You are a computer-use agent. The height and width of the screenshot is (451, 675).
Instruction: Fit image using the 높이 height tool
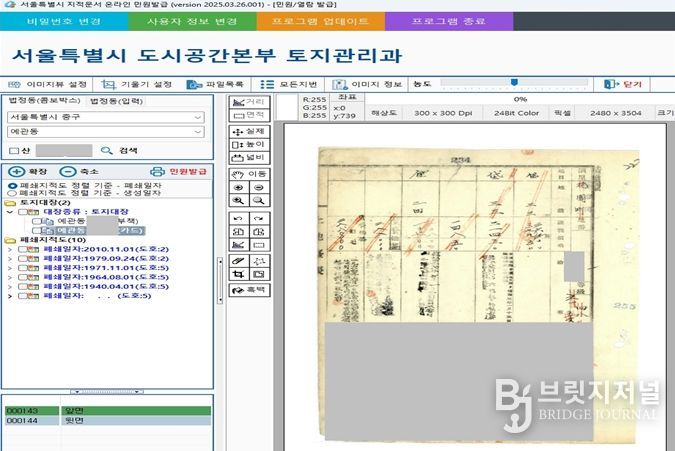(249, 145)
